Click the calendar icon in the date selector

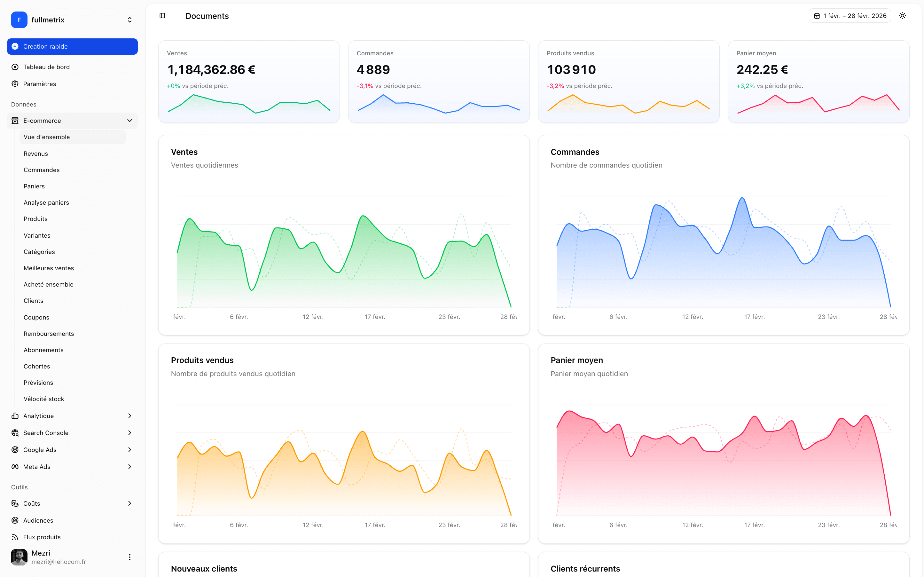817,16
